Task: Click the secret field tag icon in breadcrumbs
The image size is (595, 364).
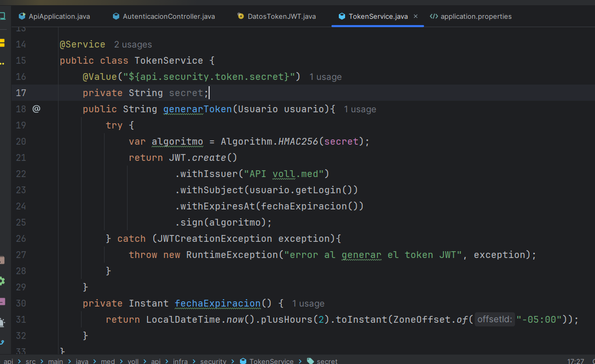Action: point(311,361)
